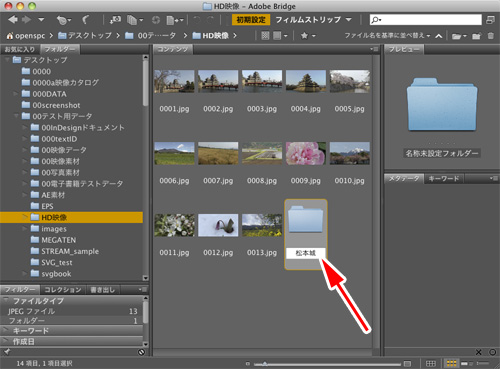
Task: Select the メタデータ tab
Action: 404,179
